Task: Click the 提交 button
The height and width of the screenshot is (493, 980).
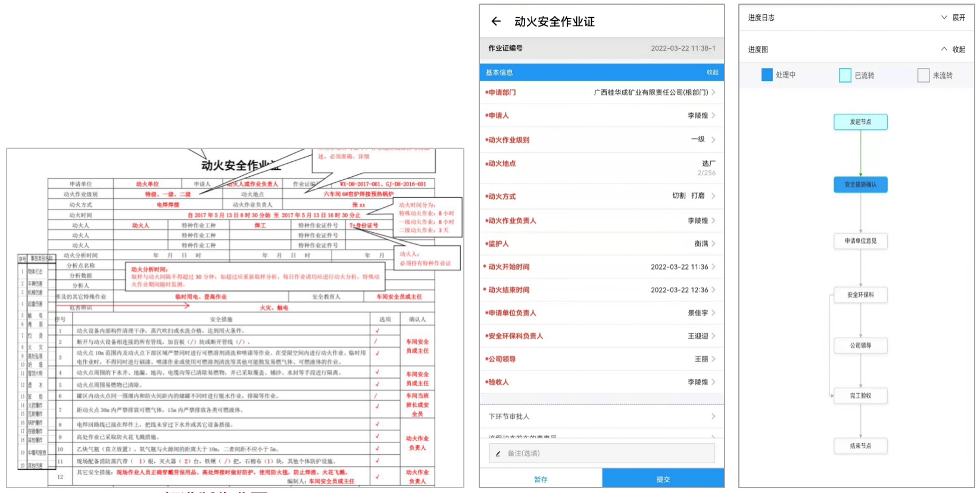Action: [x=663, y=479]
